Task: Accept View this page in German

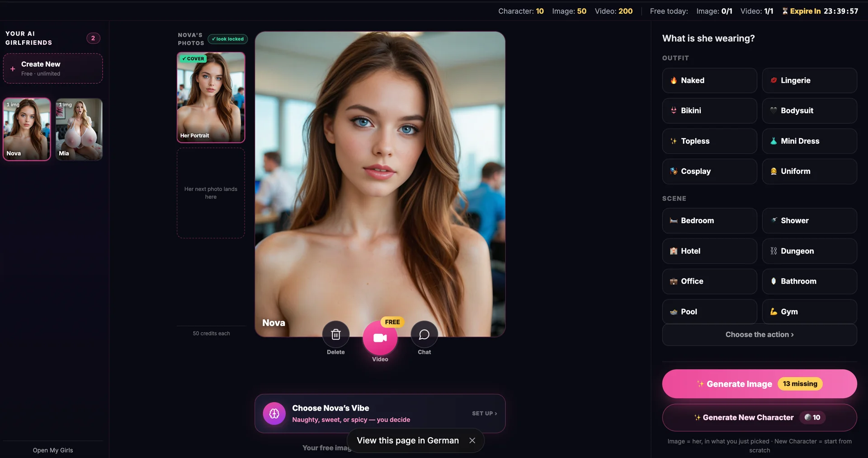Action: point(408,440)
